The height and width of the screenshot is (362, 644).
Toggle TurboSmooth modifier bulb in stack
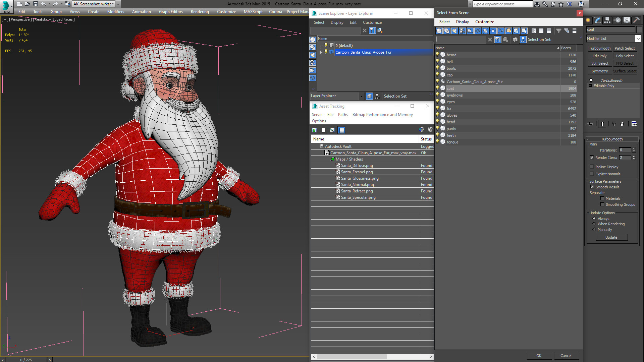591,80
